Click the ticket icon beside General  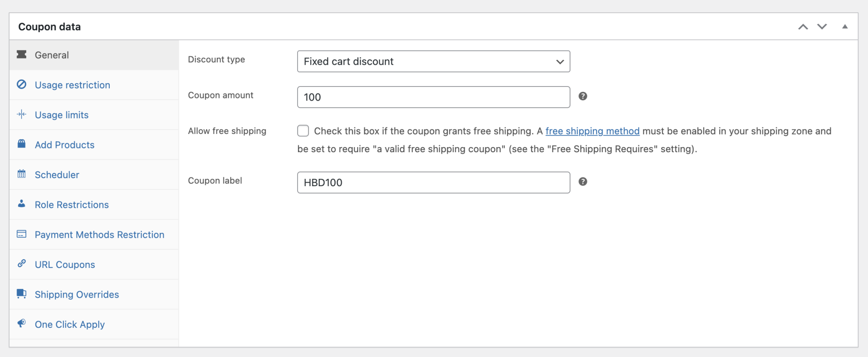click(22, 55)
